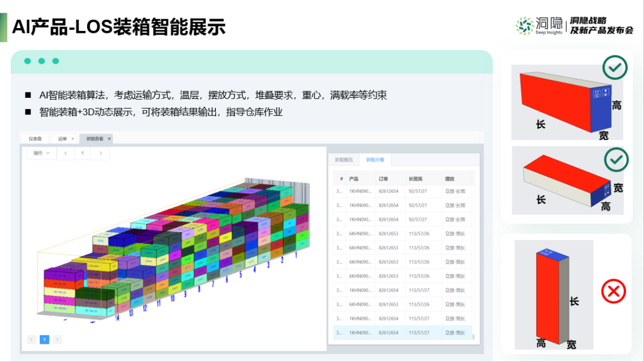Click the bottom pagination previous arrow
The height and width of the screenshot is (362, 644).
pyautogui.click(x=32, y=339)
